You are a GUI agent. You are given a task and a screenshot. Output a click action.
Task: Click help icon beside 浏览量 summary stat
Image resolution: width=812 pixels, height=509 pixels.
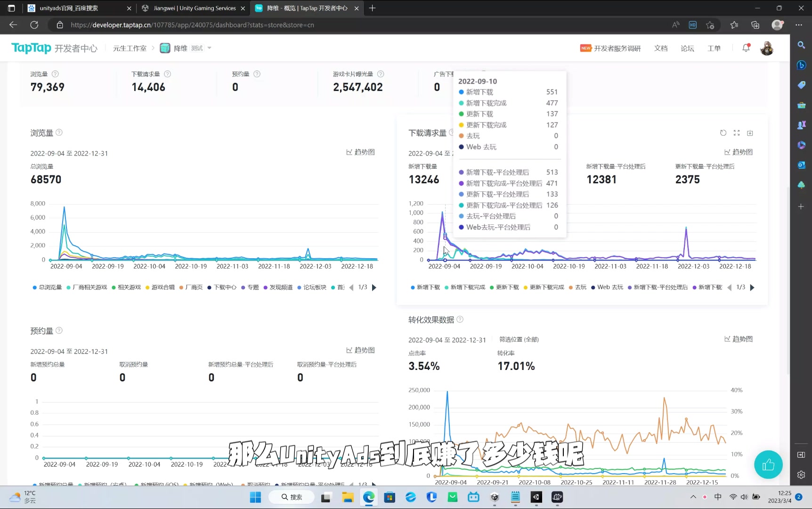coord(55,74)
